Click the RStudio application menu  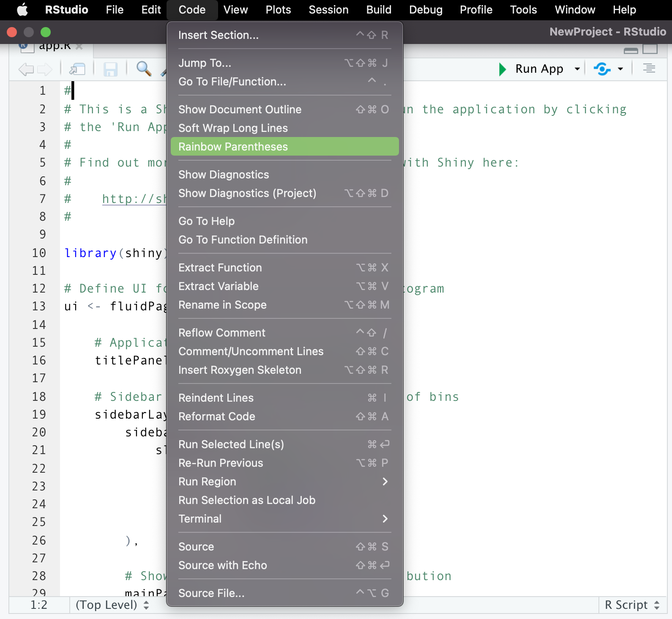pos(67,10)
